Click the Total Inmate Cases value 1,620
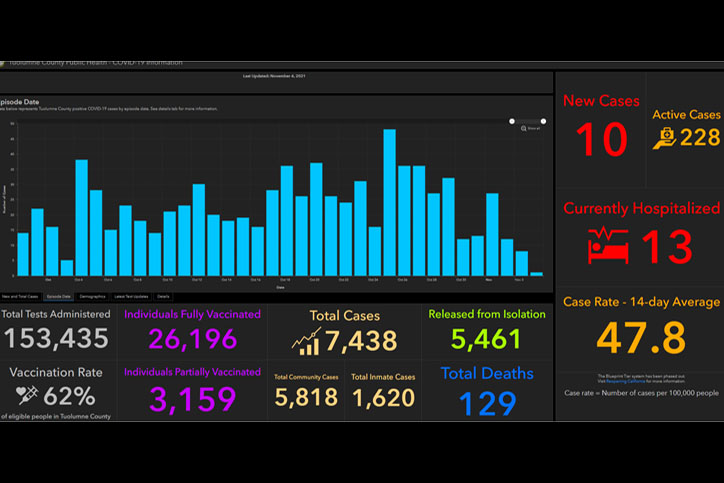Image resolution: width=724 pixels, height=483 pixels. (x=383, y=398)
